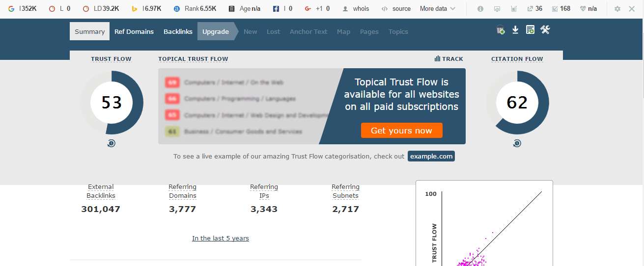This screenshot has width=644, height=266.
Task: Click the external links 36 counter
Action: point(534,9)
